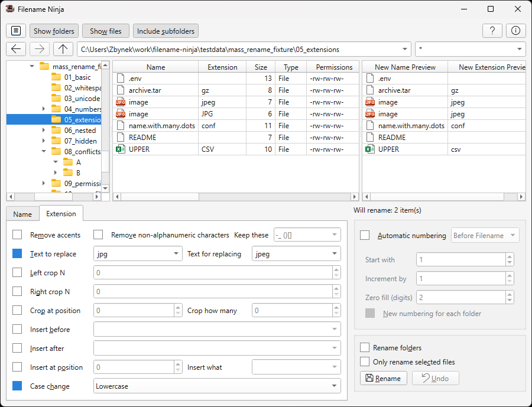532x407 pixels.
Task: Switch to the Name tab
Action: coord(22,213)
